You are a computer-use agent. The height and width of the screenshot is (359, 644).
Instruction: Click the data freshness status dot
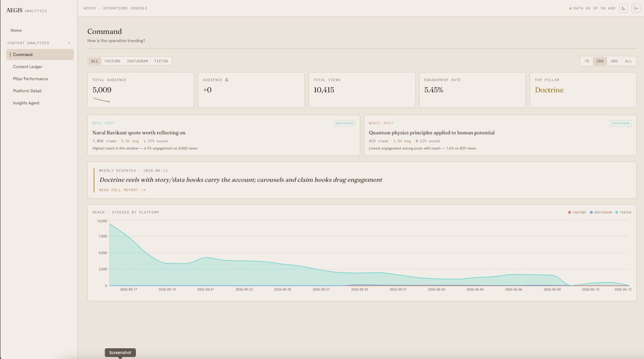570,8
